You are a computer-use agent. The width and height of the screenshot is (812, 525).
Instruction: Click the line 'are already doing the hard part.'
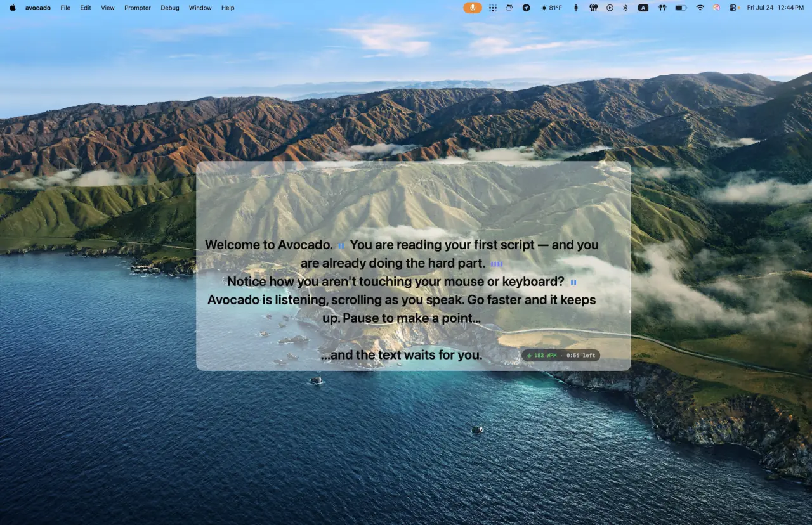(x=393, y=263)
